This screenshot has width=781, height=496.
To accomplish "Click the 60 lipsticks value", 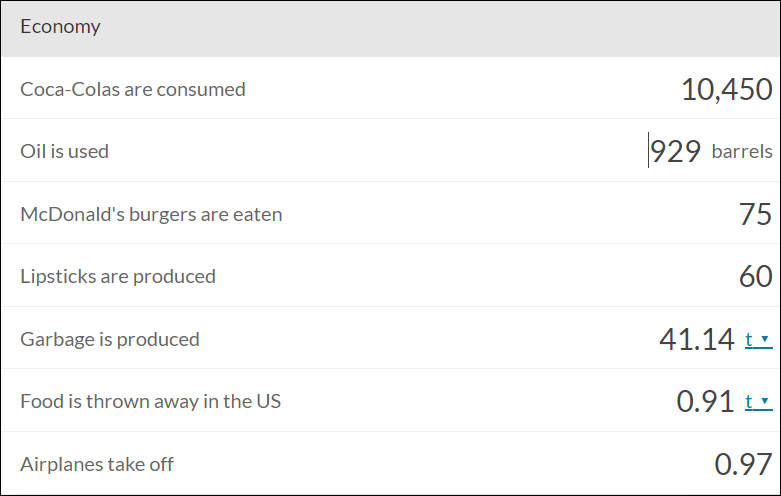I will (756, 276).
